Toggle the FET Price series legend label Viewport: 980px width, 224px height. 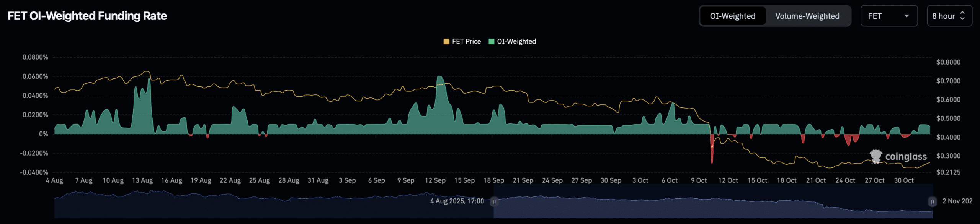point(466,42)
